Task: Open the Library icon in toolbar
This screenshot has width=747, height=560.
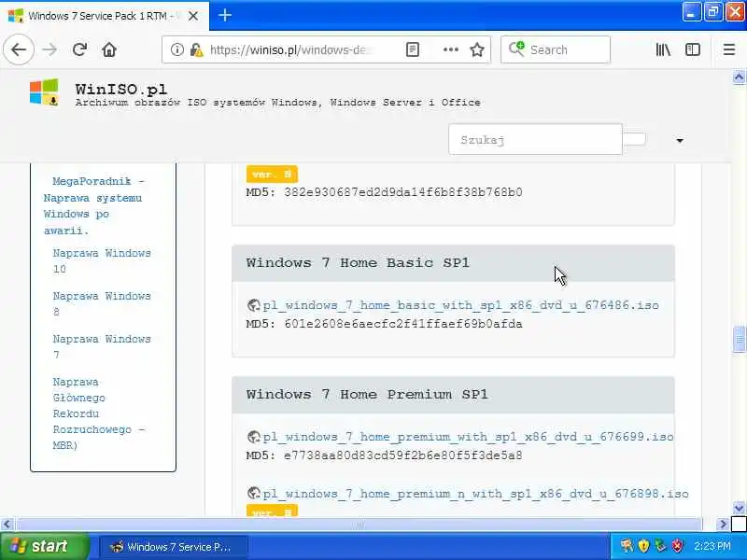Action: click(x=663, y=49)
